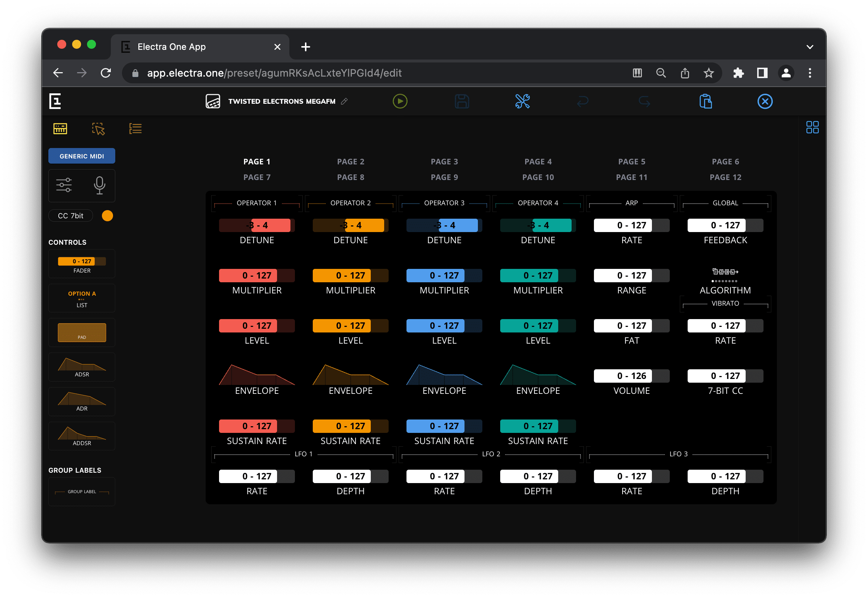Open the grid overview icon
Image resolution: width=868 pixels, height=598 pixels.
[x=812, y=127]
